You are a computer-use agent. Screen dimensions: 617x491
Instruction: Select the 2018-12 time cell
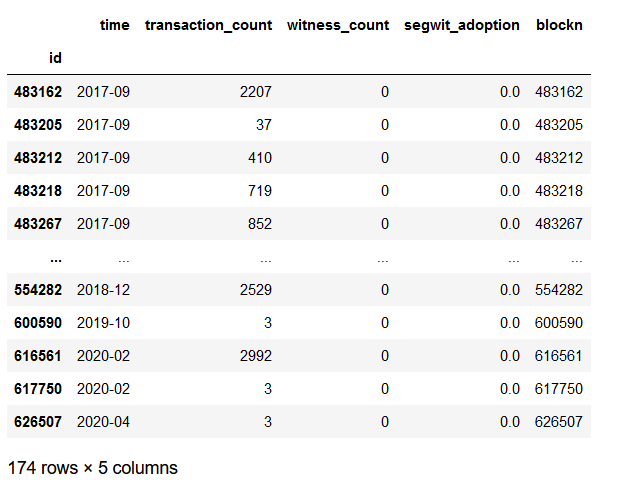click(x=103, y=290)
